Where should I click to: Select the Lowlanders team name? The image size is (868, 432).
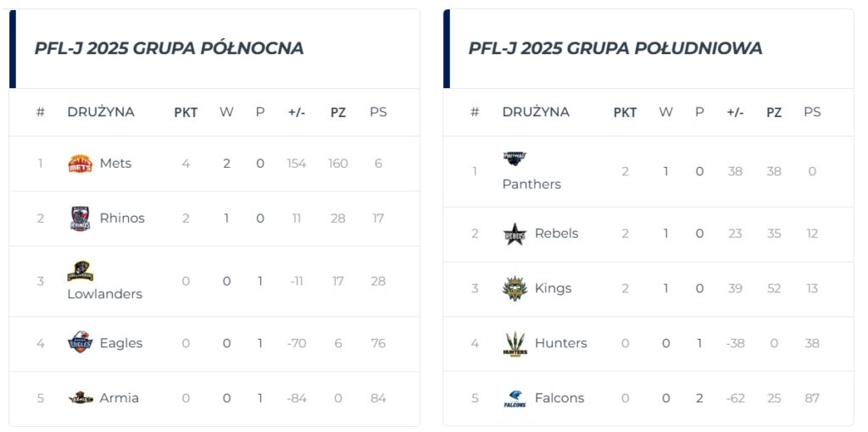(x=104, y=294)
